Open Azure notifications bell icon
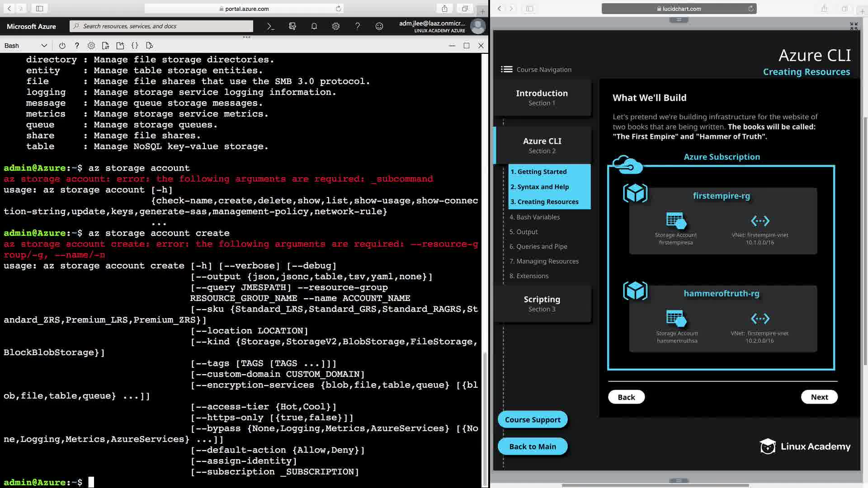The height and width of the screenshot is (488, 868). tap(314, 26)
